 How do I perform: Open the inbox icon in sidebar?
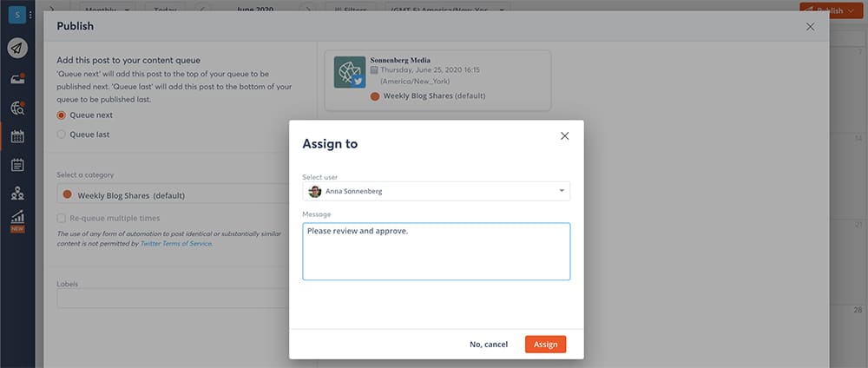[x=17, y=78]
